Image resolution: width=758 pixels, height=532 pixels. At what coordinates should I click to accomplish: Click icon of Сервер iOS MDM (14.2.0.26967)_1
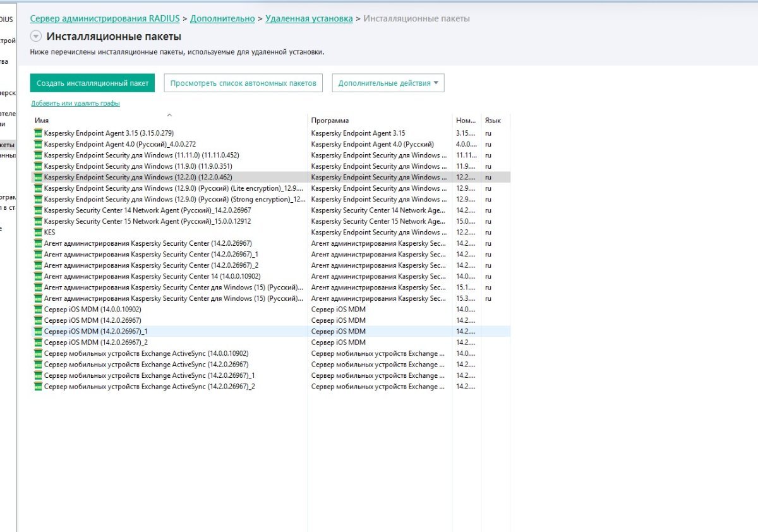39,331
